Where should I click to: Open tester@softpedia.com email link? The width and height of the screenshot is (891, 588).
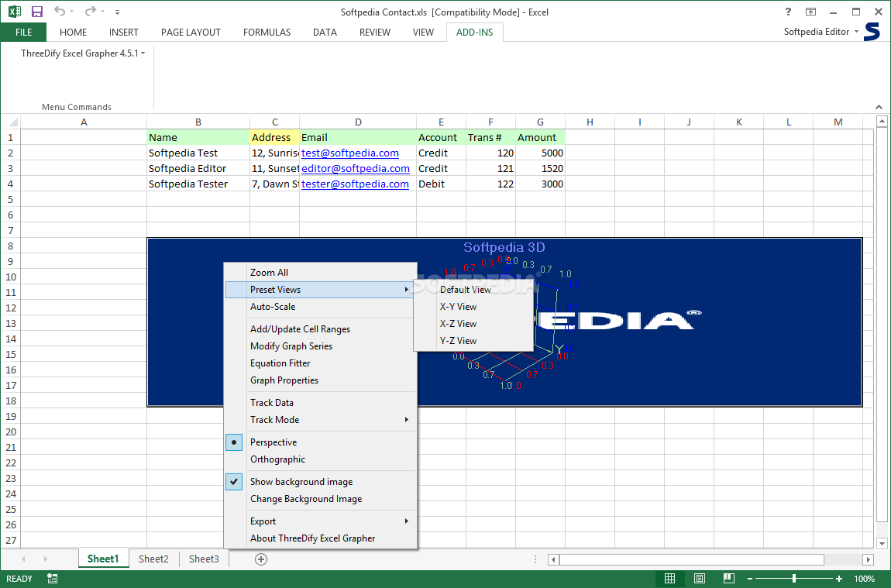point(355,184)
